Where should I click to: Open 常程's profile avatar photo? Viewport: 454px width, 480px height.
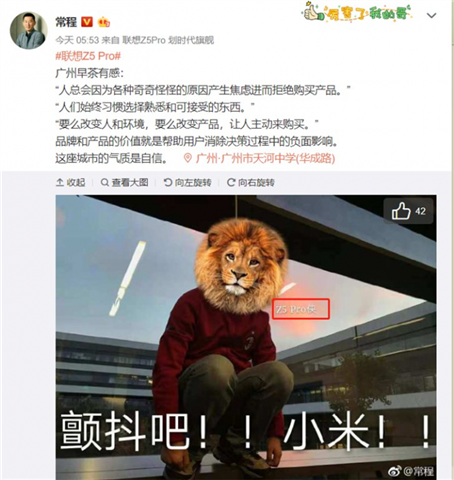coord(29,31)
